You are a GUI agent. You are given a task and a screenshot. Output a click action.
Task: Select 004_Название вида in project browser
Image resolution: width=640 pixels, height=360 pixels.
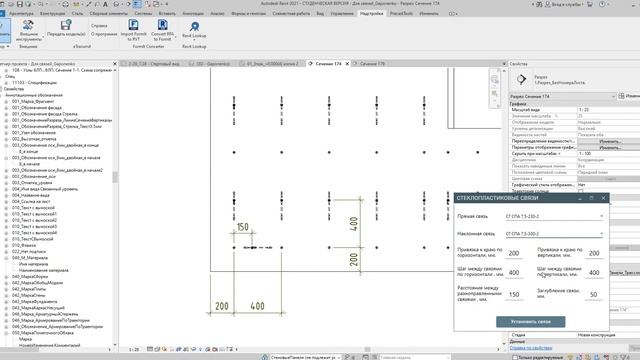(x=31, y=196)
